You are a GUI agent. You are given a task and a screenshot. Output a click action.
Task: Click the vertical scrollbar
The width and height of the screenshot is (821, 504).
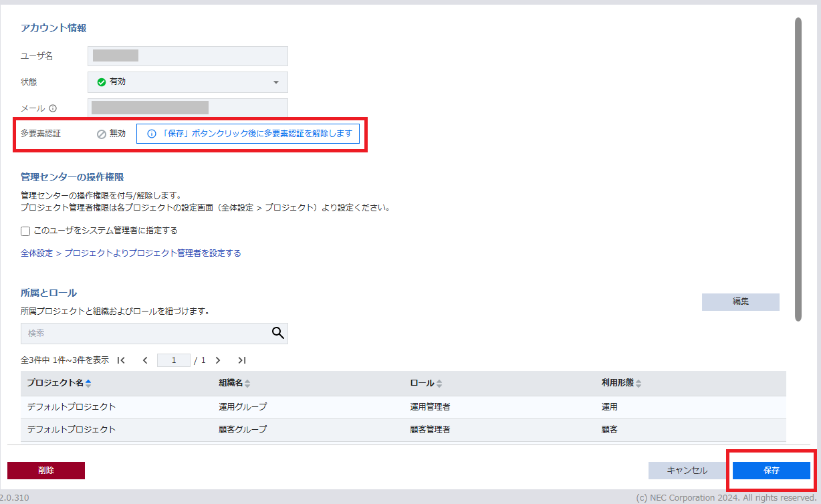798,167
